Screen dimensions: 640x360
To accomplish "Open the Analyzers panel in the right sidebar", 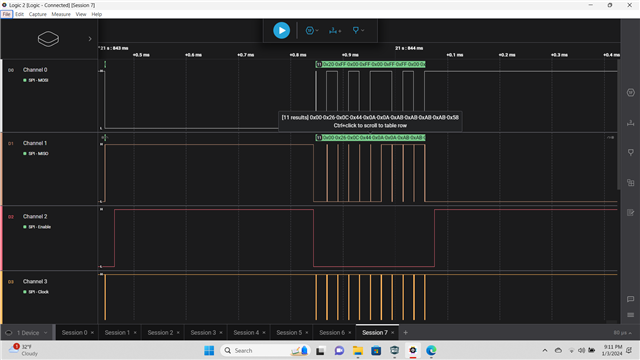I will click(x=631, y=93).
